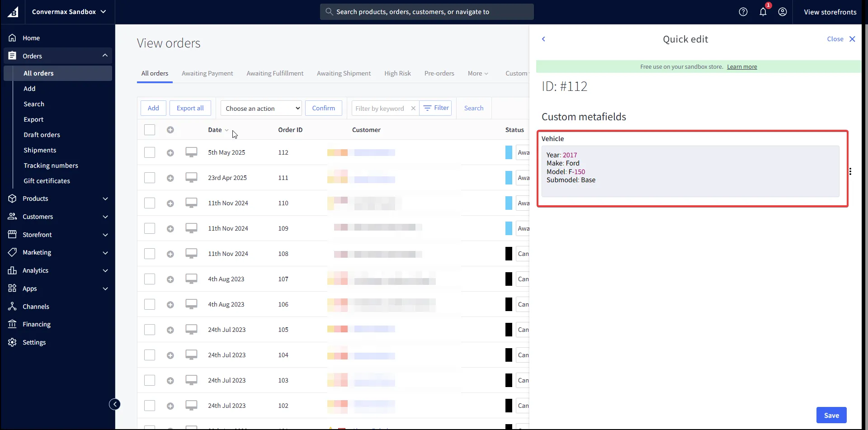Tick the checkbox for order 108

[x=150, y=254]
